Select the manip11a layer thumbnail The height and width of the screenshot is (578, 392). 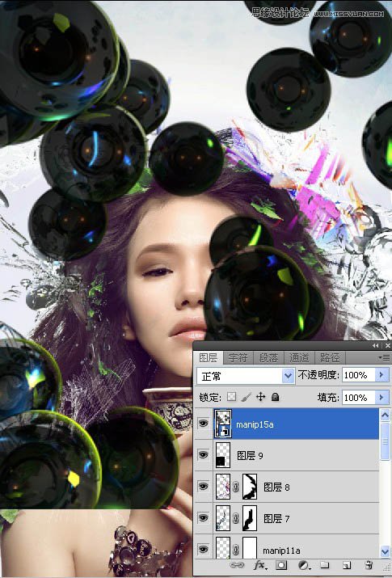click(x=222, y=548)
